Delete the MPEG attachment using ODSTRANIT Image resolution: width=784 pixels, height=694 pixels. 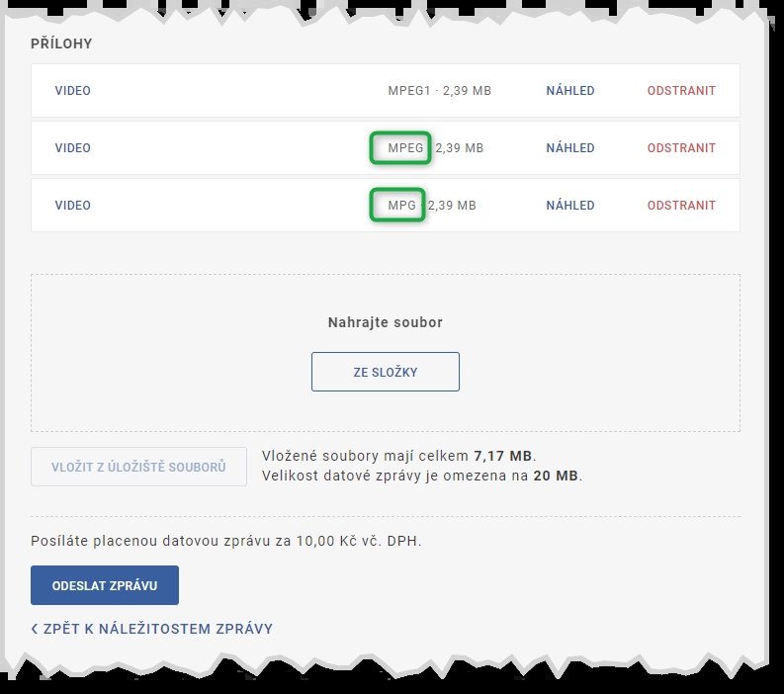pos(681,148)
